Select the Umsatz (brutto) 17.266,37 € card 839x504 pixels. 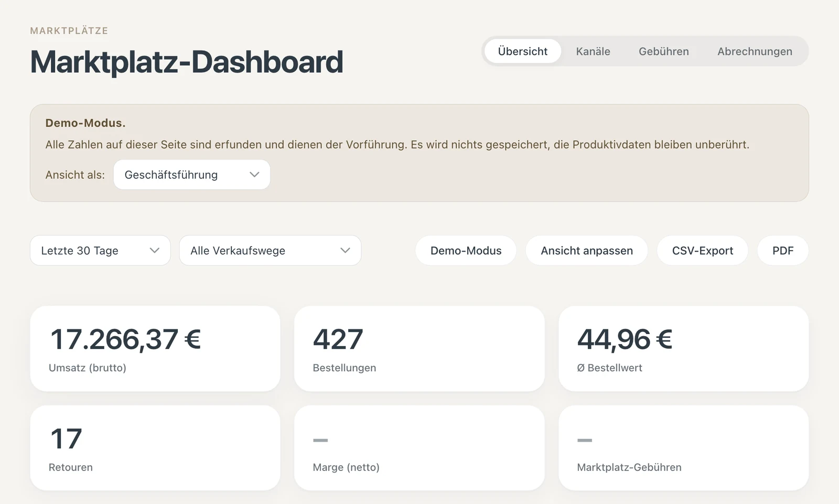click(x=155, y=349)
